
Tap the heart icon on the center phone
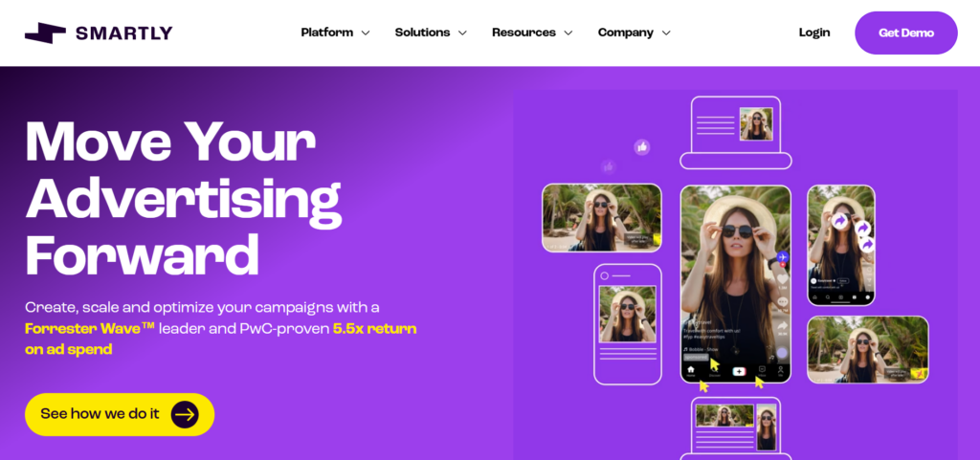tap(781, 279)
